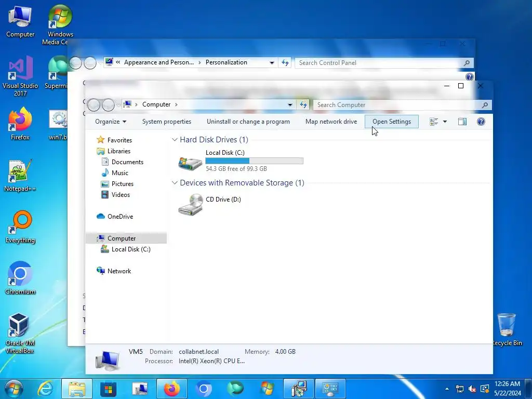Click the network tray icon
Viewport: 532px width, 399px height.
pyautogui.click(x=459, y=389)
